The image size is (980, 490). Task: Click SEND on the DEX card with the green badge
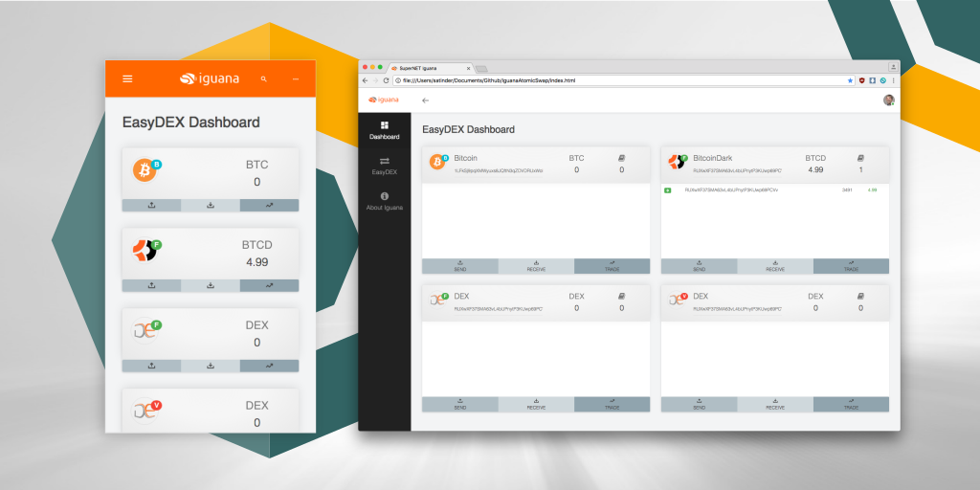[460, 405]
